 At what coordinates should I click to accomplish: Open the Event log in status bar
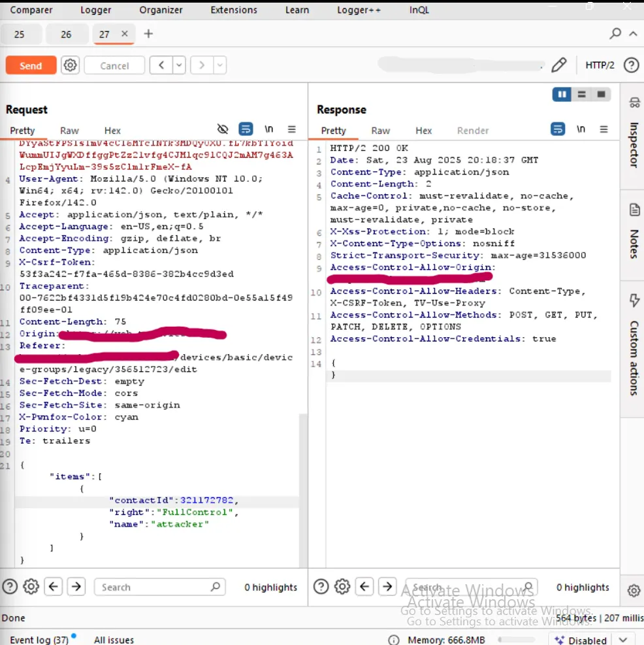click(x=39, y=640)
